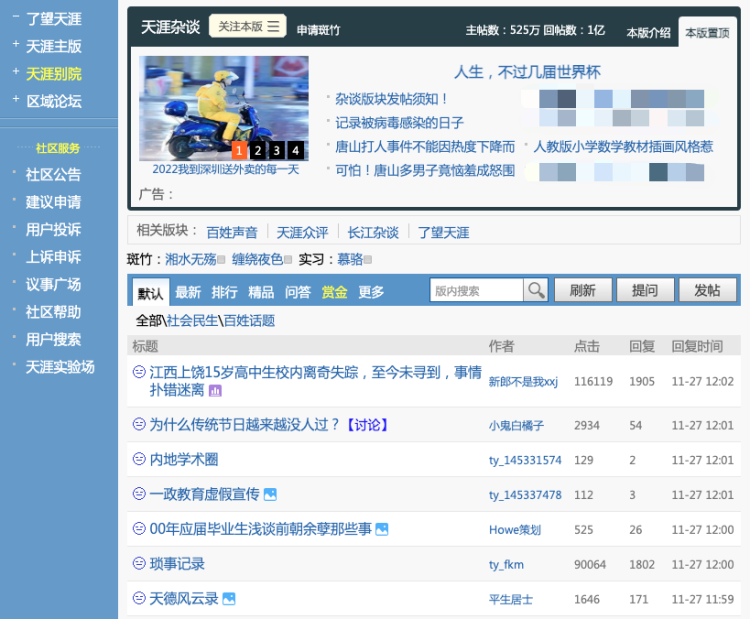
Task: Click the 发帖 button
Action: (x=707, y=290)
